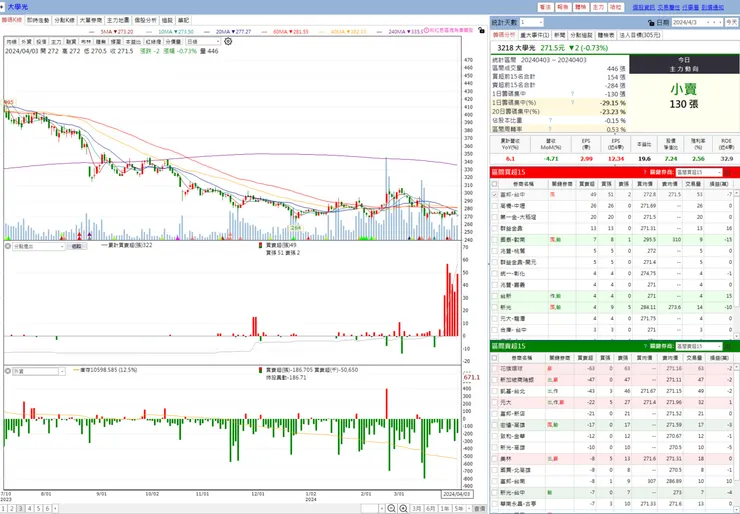Tick the checkbox for 台新 row
The width and height of the screenshot is (740, 514).
(494, 296)
